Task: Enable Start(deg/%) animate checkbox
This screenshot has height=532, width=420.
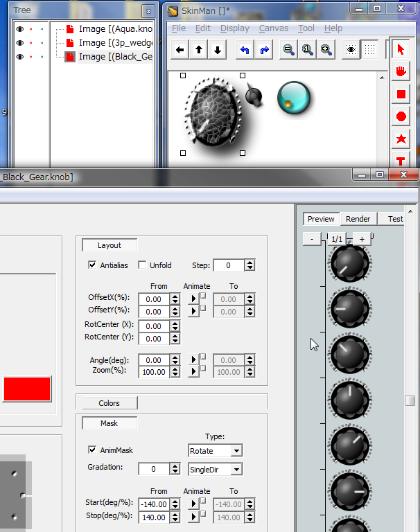Action: pos(203,500)
